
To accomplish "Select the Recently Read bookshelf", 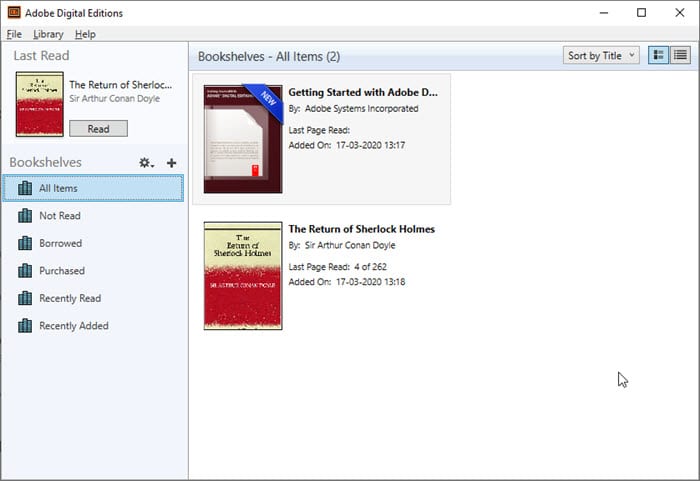I will (x=93, y=299).
